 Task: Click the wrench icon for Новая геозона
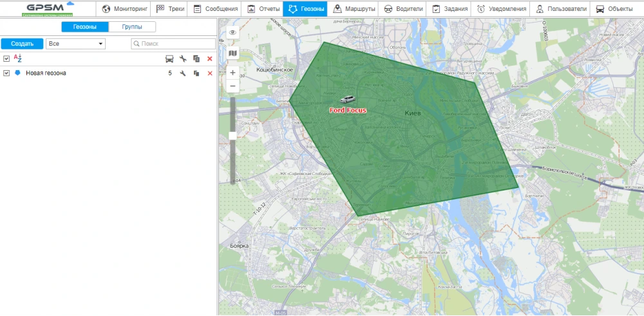click(183, 73)
